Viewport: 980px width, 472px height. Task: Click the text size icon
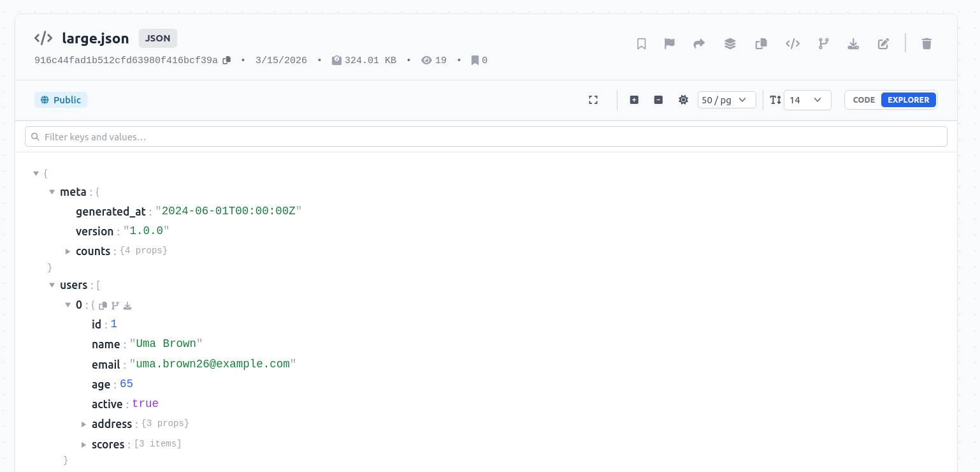(775, 100)
